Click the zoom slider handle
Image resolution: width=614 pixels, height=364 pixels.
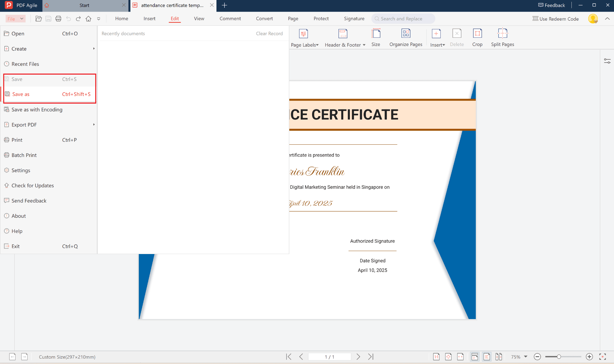coord(559,357)
